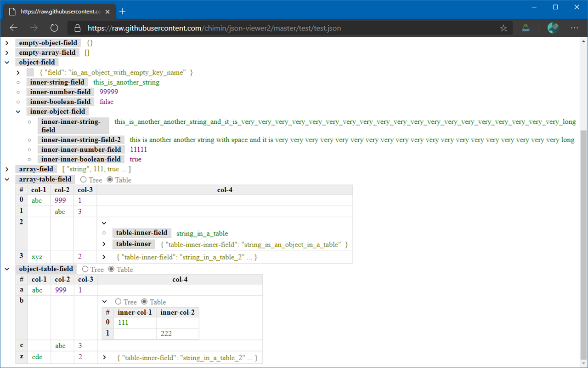Navigate back using the back arrow
The height and width of the screenshot is (368, 588).
[13, 28]
